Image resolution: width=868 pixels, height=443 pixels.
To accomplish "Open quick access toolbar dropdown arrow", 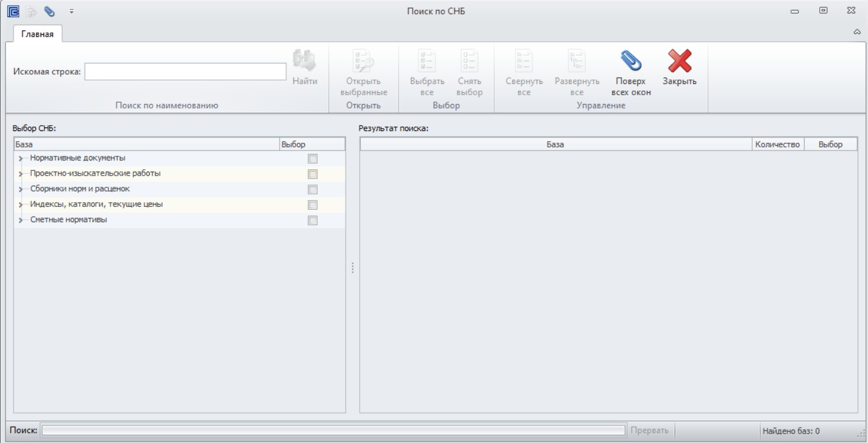I will [x=72, y=11].
